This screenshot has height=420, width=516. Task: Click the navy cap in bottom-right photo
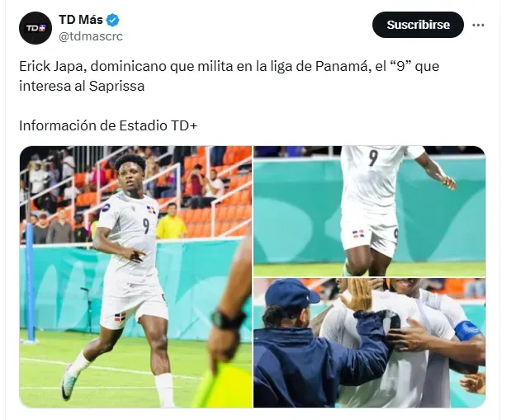[291, 293]
